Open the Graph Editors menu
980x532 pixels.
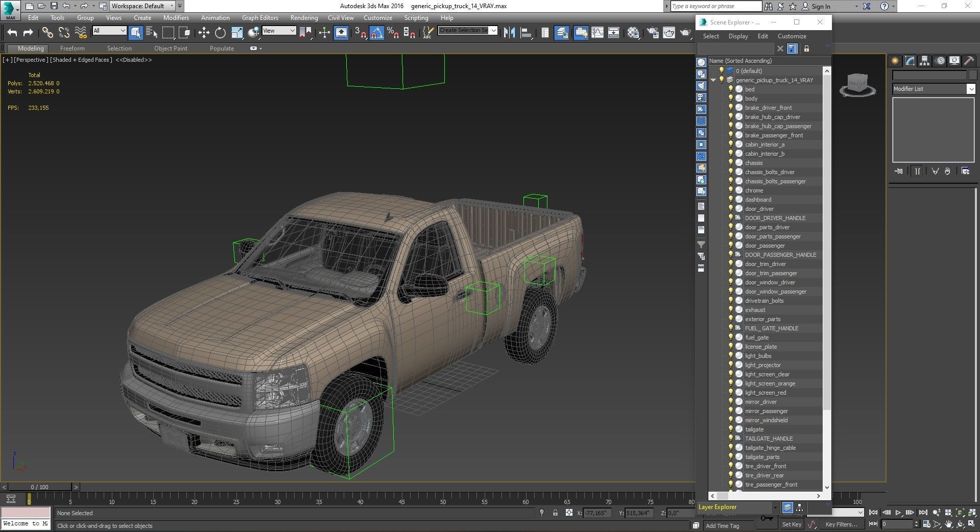click(x=260, y=18)
